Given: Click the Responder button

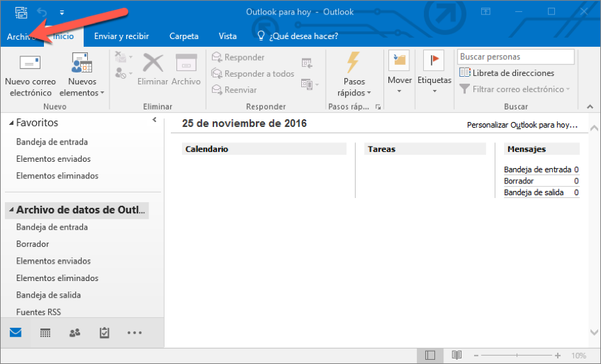Looking at the screenshot, I should point(238,57).
